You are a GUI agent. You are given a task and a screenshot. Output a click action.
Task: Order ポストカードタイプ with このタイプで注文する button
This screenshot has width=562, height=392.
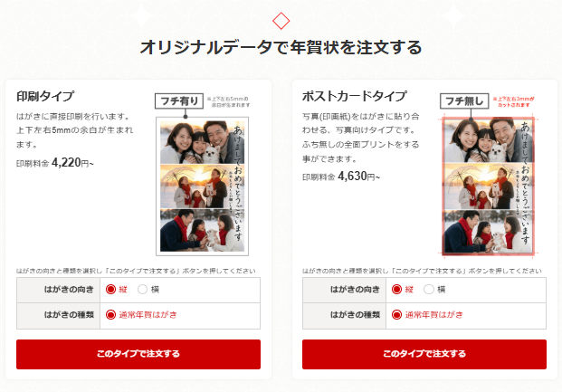424,354
